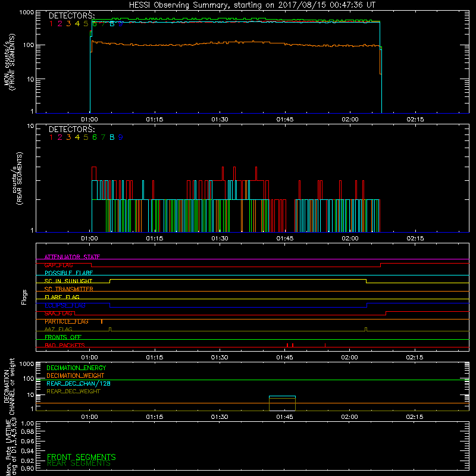Select DETECTORS label in rear segments panel

(x=71, y=129)
